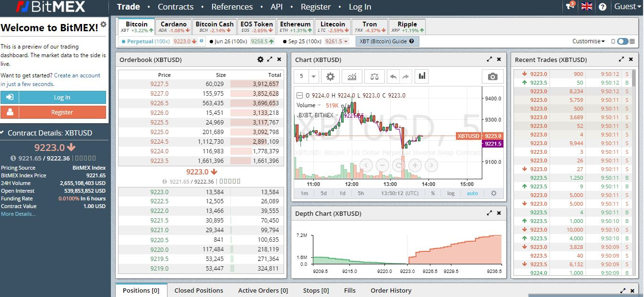This screenshot has width=644, height=297.
Task: Take a chart snapshot with camera
Action: (x=492, y=76)
